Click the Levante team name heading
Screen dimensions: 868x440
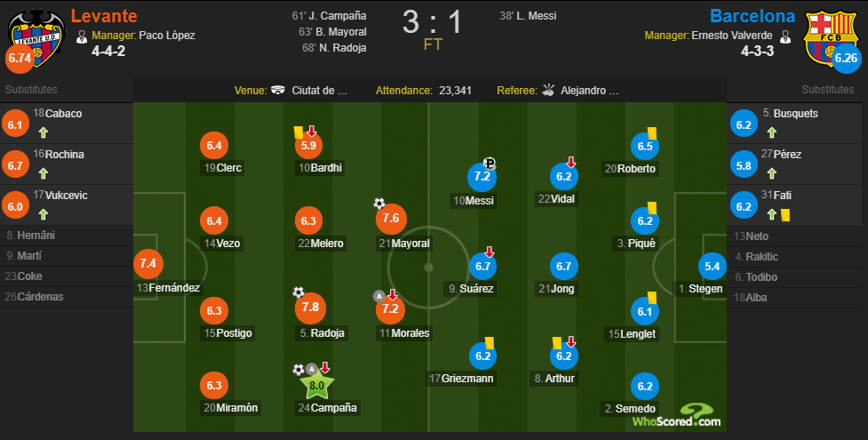click(x=104, y=15)
